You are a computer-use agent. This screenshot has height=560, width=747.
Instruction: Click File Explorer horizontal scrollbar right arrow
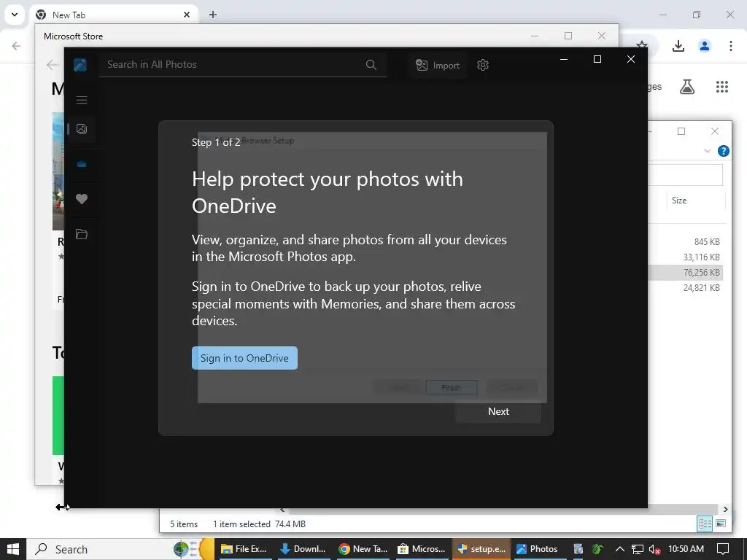pos(725,509)
